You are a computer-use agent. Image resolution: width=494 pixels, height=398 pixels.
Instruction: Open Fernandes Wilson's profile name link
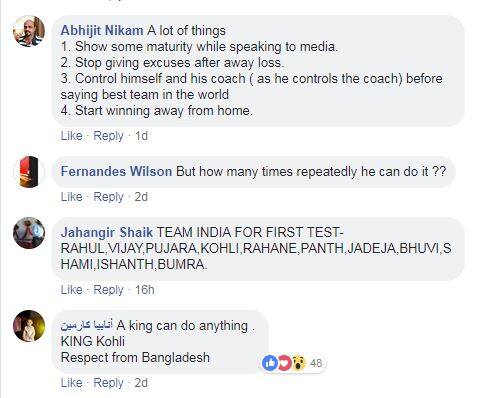coord(116,171)
